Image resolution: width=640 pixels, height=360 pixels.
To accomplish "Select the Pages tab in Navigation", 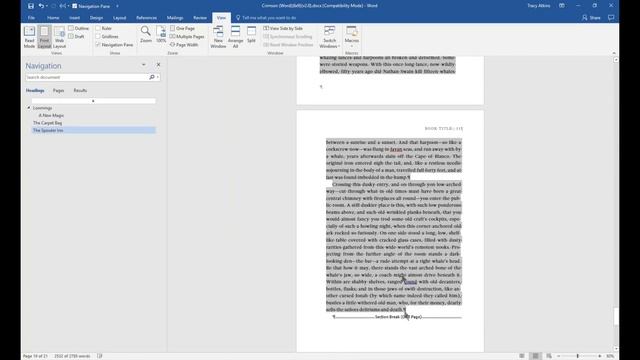I will point(58,90).
